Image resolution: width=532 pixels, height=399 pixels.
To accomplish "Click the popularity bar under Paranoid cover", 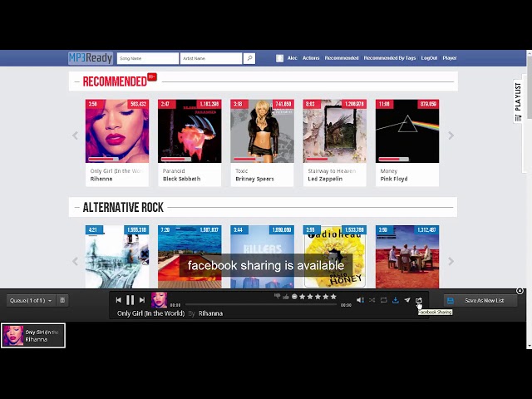I will (175, 159).
